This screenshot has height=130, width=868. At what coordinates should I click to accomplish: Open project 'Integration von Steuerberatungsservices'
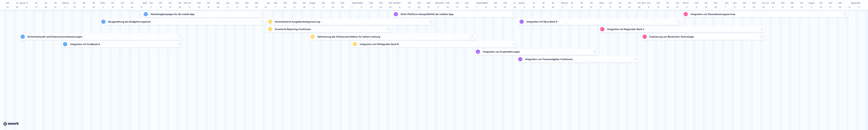click(713, 14)
